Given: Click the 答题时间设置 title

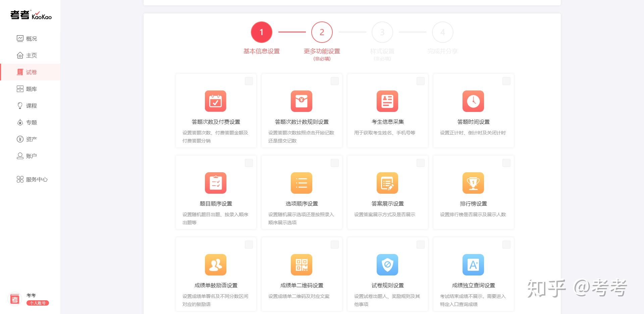Looking at the screenshot, I should coord(473,122).
